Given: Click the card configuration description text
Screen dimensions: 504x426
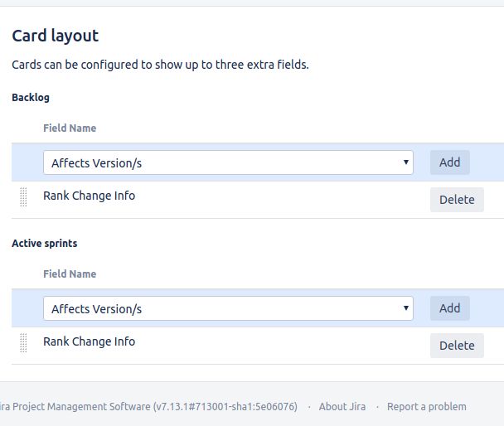Looking at the screenshot, I should click(160, 65).
